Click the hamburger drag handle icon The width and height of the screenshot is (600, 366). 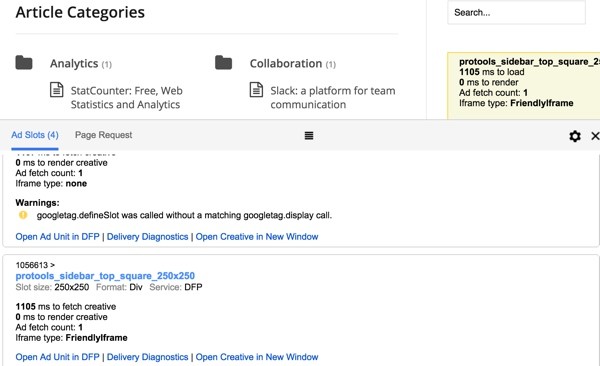click(x=309, y=136)
